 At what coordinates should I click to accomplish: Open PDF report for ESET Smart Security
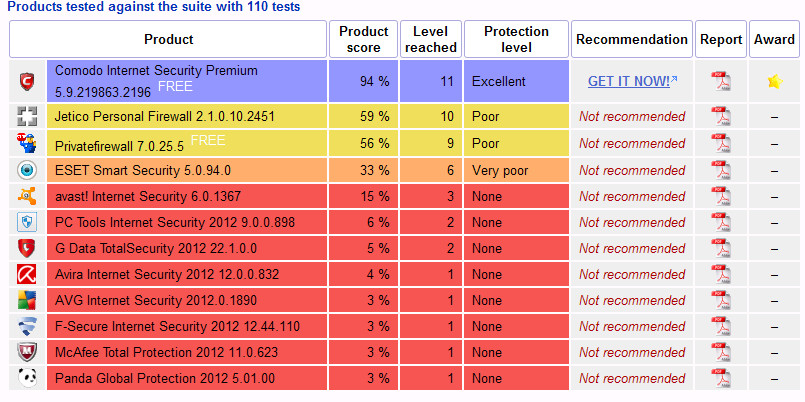point(720,169)
